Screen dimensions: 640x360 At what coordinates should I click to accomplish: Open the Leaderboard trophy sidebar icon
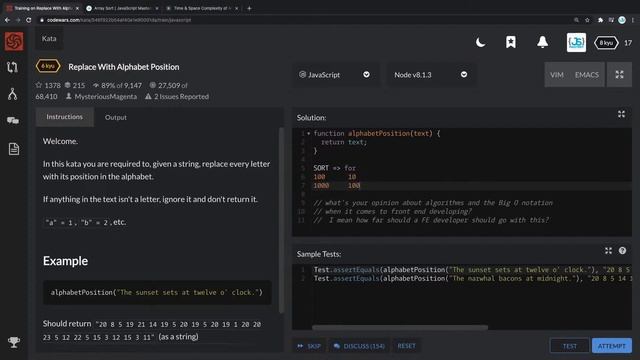(x=13, y=342)
